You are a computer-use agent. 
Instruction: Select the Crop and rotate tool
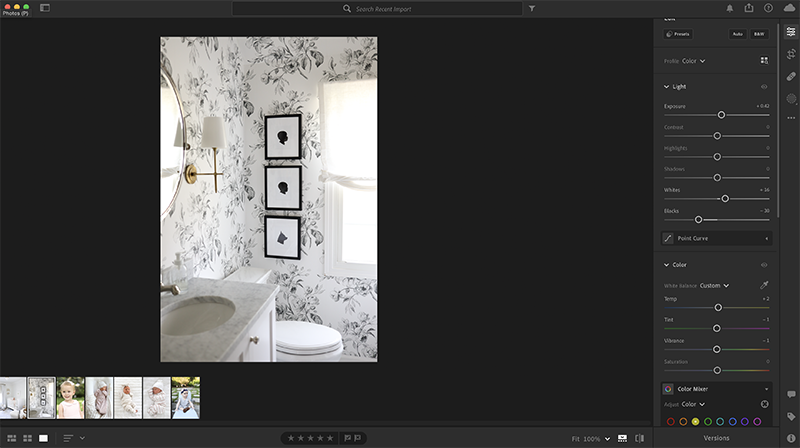[x=791, y=54]
